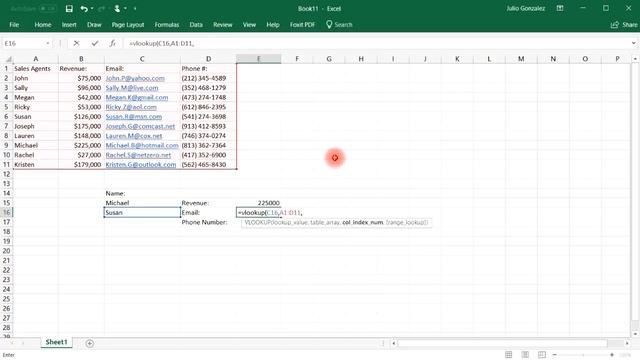The width and height of the screenshot is (640, 360).
Task: Switch to Page Break Preview icon
Action: pos(542,355)
